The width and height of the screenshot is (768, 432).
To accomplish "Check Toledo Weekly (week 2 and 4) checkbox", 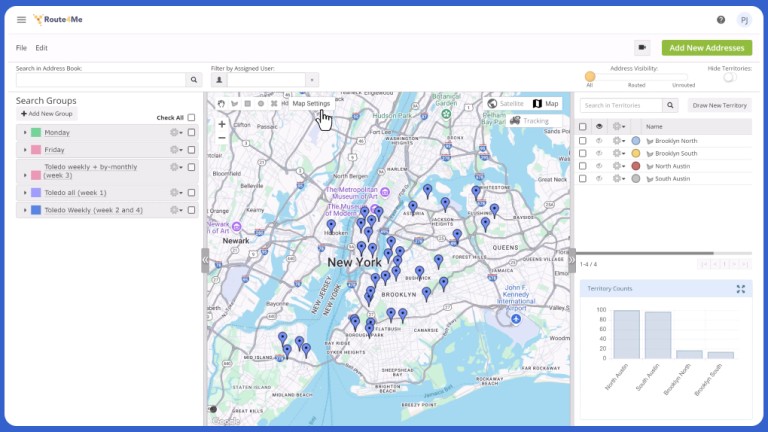I will tap(192, 210).
